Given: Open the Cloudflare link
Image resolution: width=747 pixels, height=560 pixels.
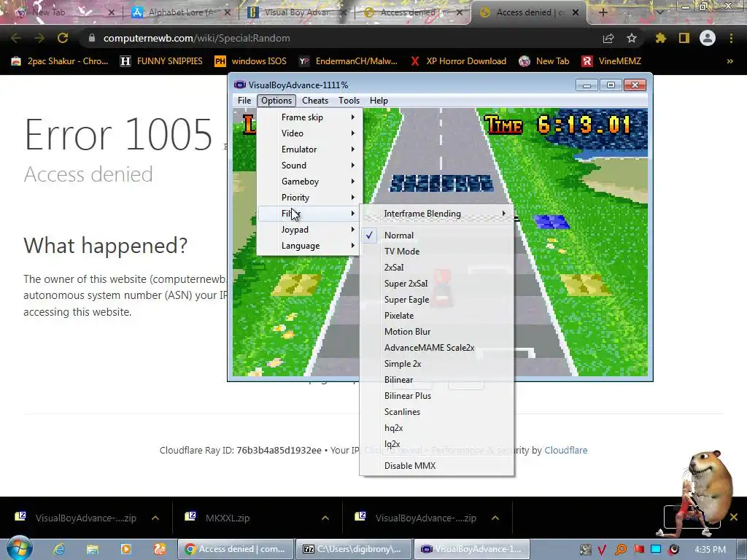Looking at the screenshot, I should tap(565, 451).
